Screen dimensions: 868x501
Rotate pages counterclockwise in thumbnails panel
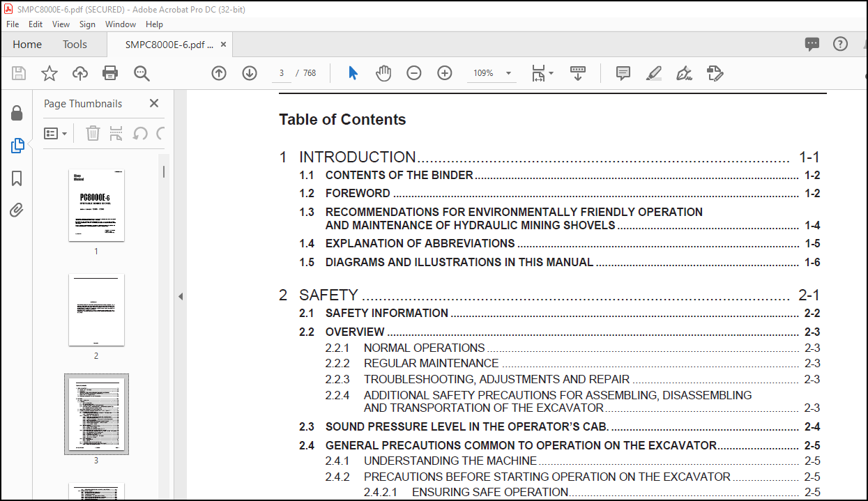(x=140, y=133)
